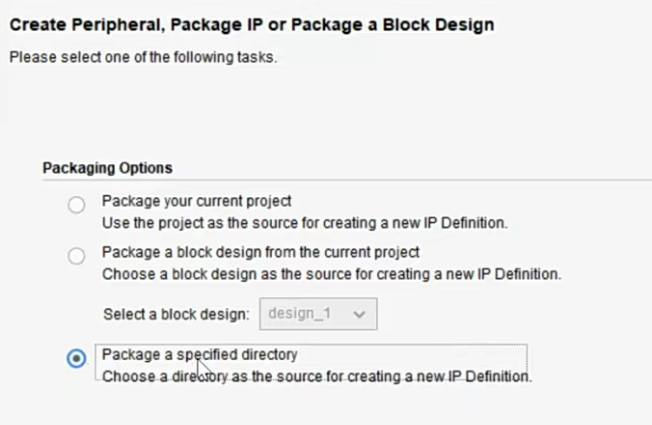Click the "Package a specified directory" label text
Screen dimensions: 652x425
click(200, 354)
